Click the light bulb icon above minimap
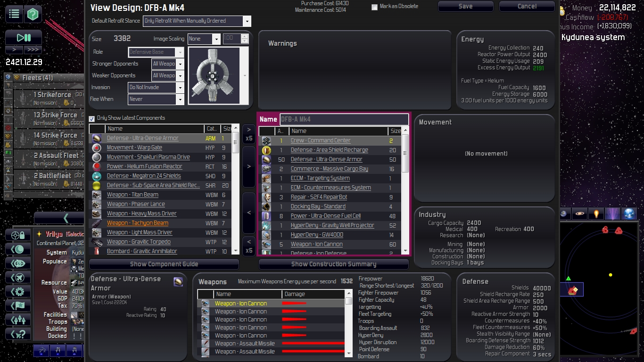 click(596, 214)
